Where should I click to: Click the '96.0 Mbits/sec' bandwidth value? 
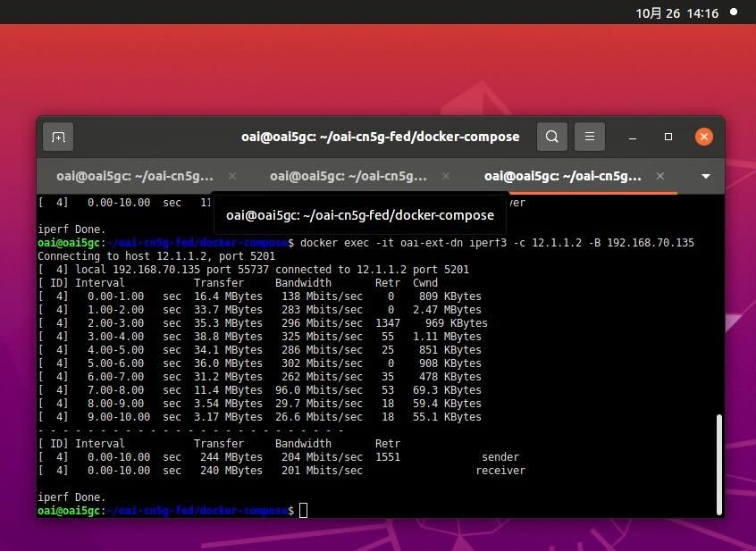[x=319, y=390]
